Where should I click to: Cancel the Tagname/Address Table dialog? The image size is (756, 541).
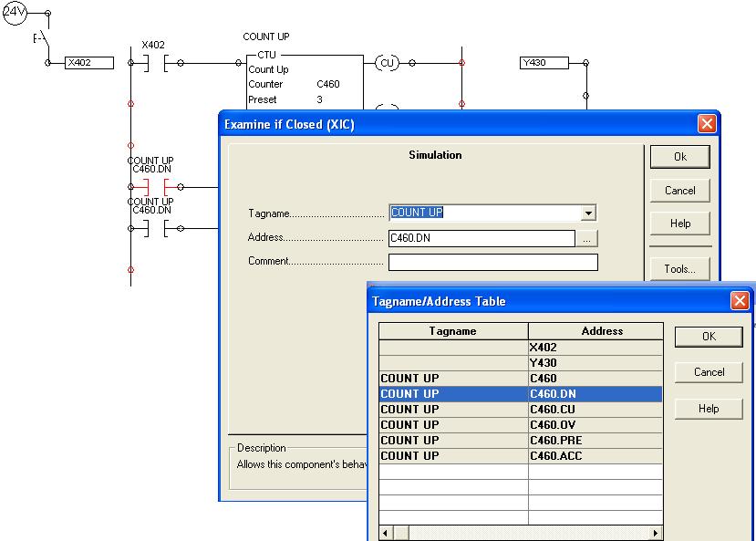709,372
